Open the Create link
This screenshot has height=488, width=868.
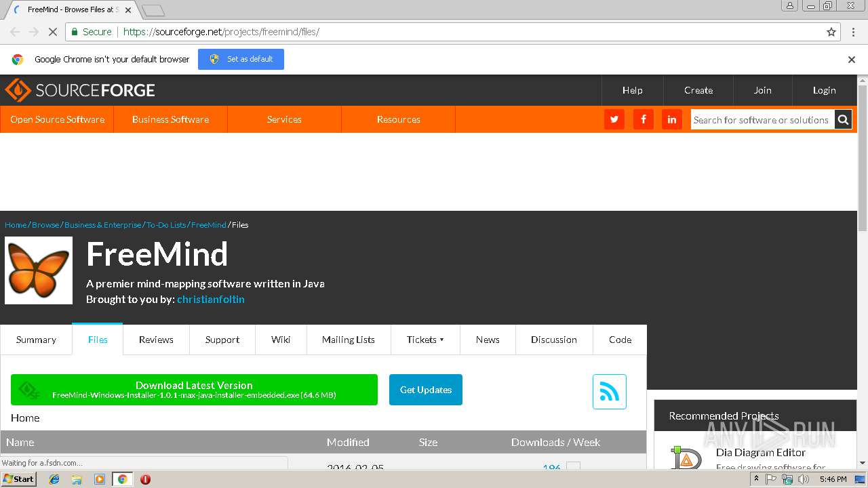(698, 90)
